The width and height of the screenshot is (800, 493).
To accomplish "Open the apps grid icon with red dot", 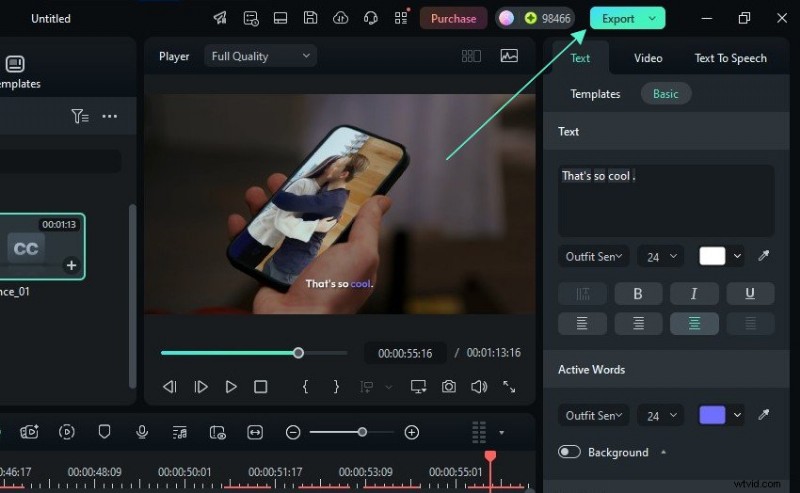I will click(402, 17).
